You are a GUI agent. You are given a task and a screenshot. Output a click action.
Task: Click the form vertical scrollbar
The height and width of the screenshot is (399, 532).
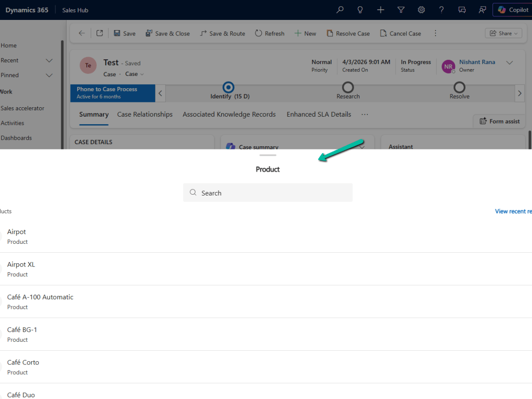[x=530, y=139]
